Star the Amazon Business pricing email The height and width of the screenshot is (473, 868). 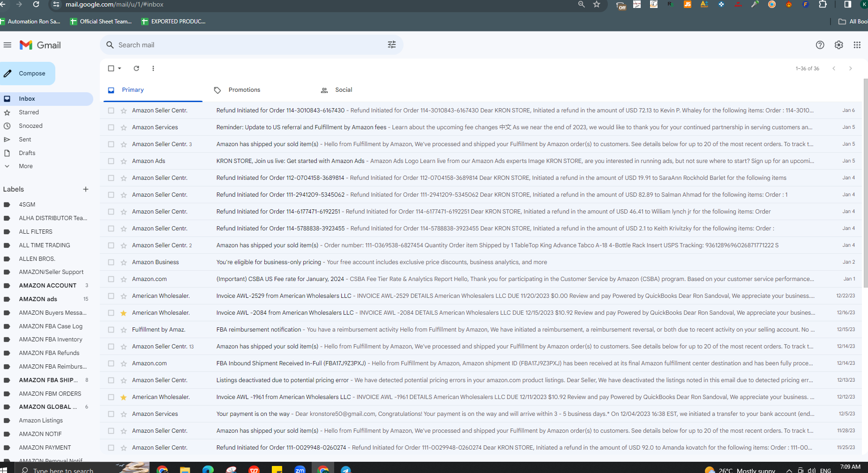124,262
